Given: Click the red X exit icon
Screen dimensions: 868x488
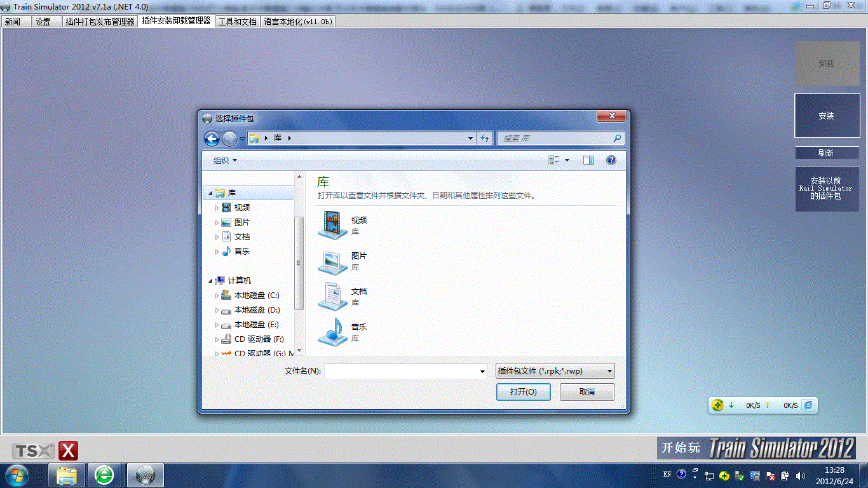Looking at the screenshot, I should (68, 451).
